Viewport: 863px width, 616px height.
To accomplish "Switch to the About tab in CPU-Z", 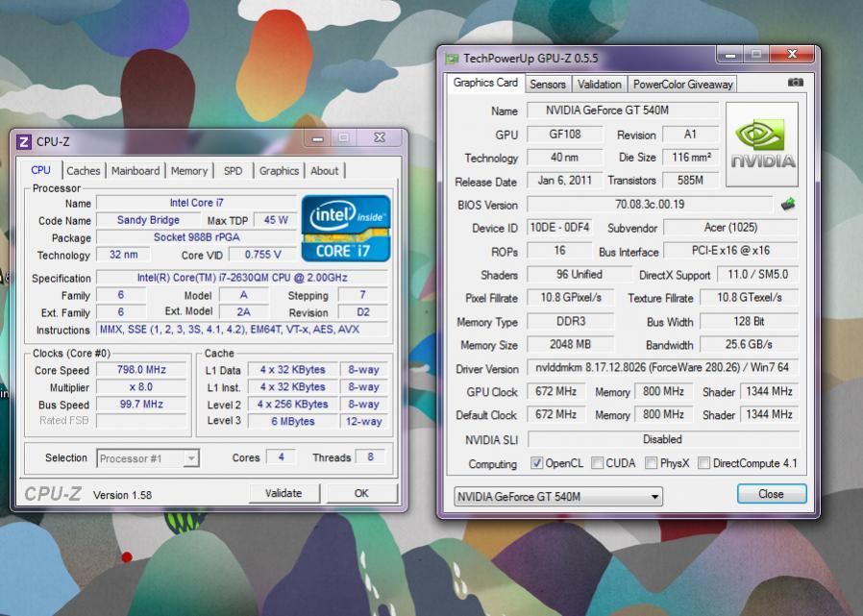I will click(324, 171).
